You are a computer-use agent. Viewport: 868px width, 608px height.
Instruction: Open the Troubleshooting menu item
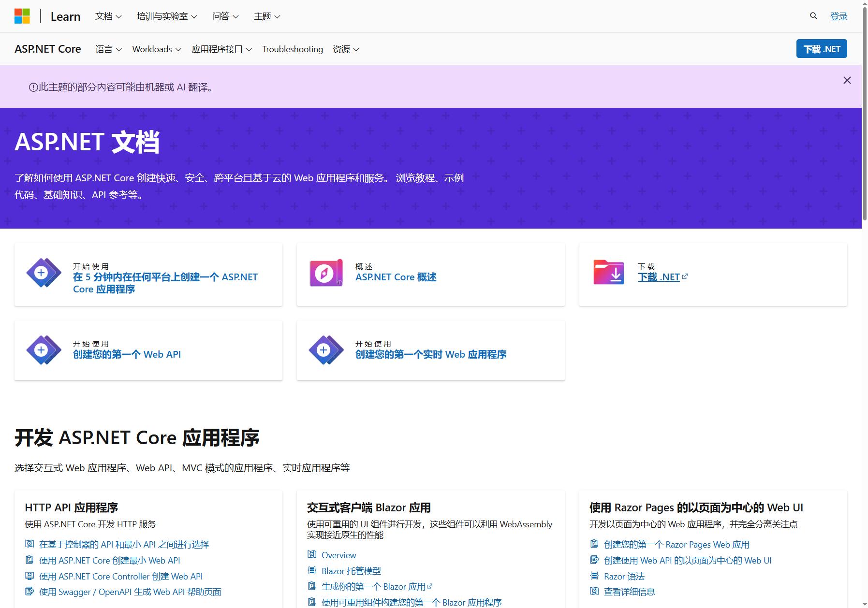coord(293,49)
